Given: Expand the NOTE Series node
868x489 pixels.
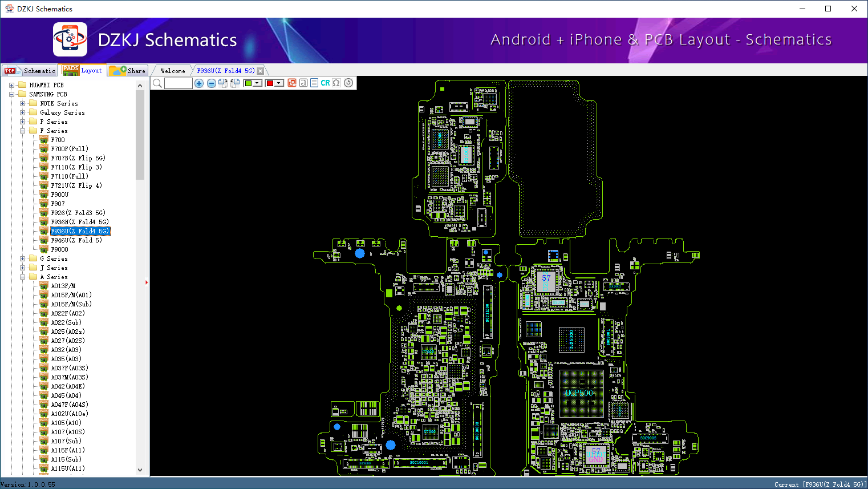Looking at the screenshot, I should (x=22, y=103).
